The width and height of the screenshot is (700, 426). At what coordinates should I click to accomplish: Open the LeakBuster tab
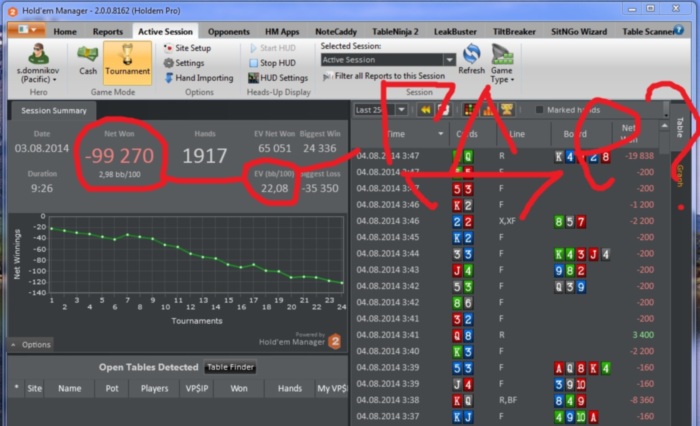point(455,32)
